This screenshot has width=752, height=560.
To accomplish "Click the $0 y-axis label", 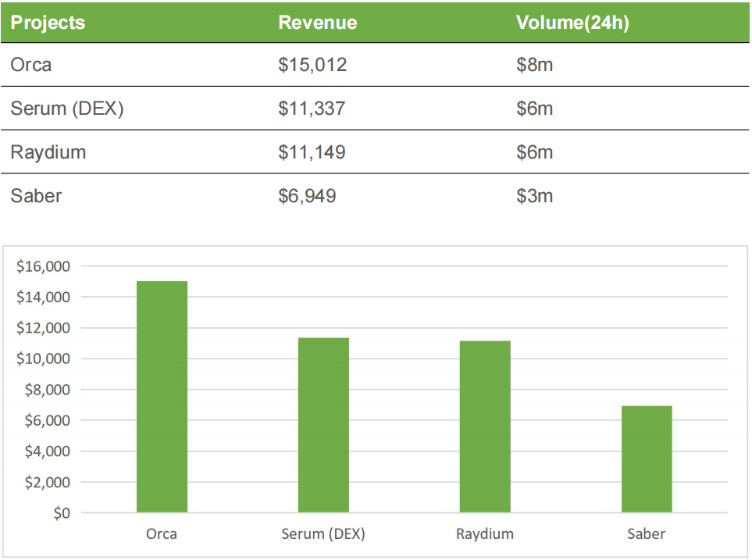I will tap(60, 513).
